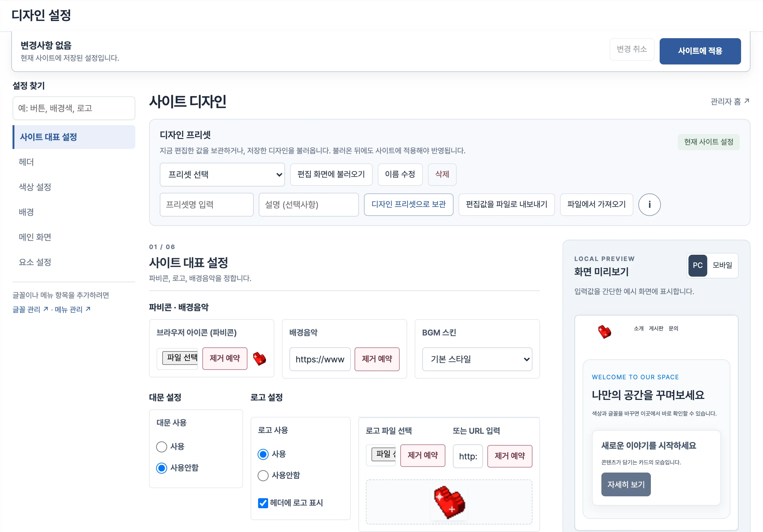Screen dimensions: 763x532
Task: Navigate to 배경 in the sidebar
Action: click(74, 212)
